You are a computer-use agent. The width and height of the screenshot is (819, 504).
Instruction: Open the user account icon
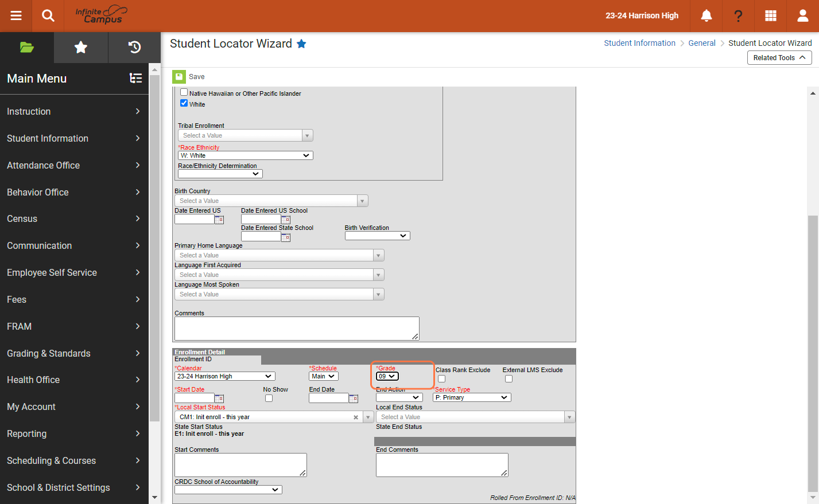pyautogui.click(x=803, y=15)
